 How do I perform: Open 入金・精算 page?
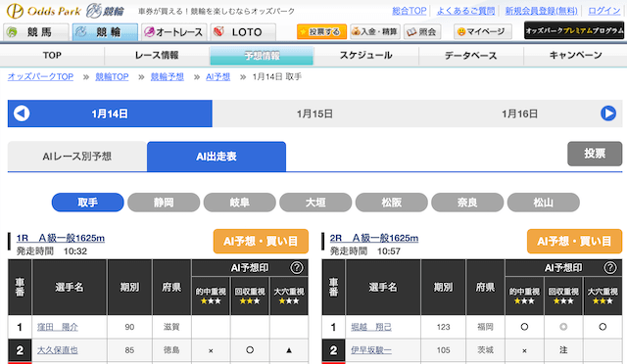pos(375,31)
